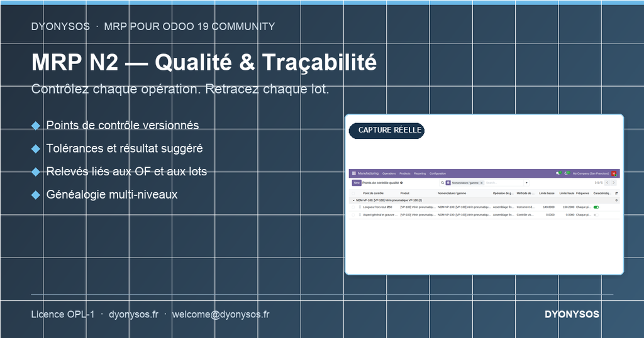Go to next page with pager arrow
This screenshot has width=644, height=338.
[614, 183]
